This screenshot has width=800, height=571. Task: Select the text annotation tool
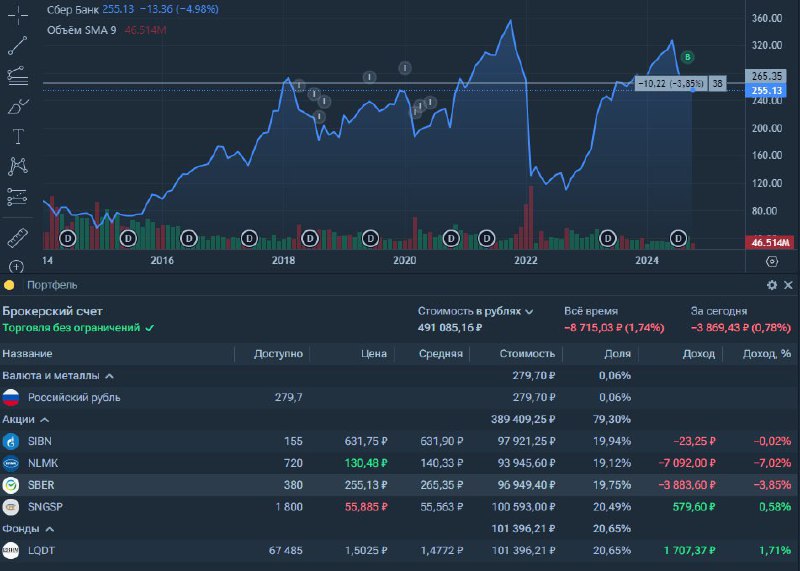coord(18,136)
